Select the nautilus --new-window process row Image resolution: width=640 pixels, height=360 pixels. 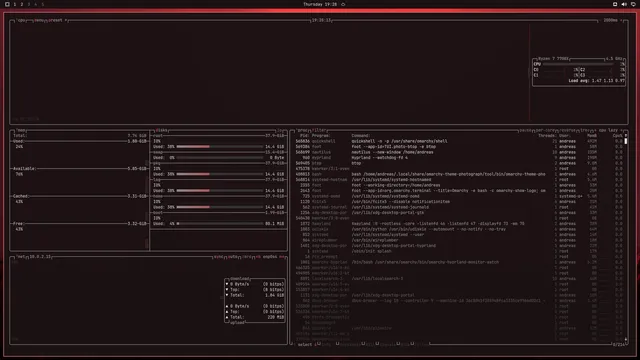click(459, 152)
